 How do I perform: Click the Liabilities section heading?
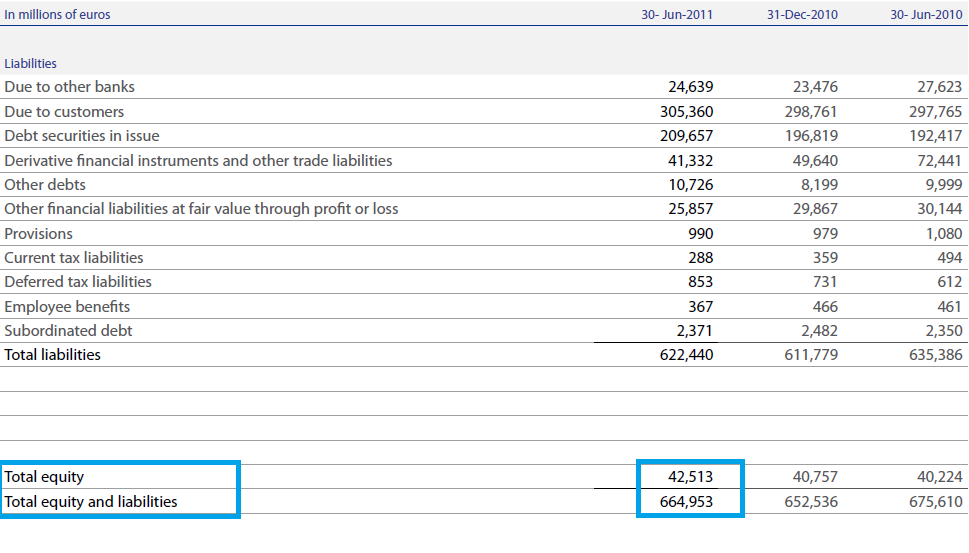pyautogui.click(x=30, y=64)
